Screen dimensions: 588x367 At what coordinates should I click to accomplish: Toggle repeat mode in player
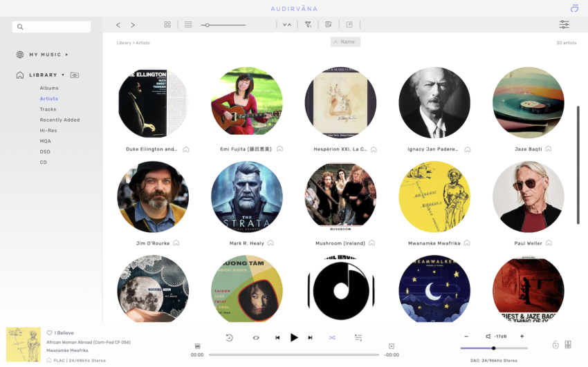tap(256, 338)
